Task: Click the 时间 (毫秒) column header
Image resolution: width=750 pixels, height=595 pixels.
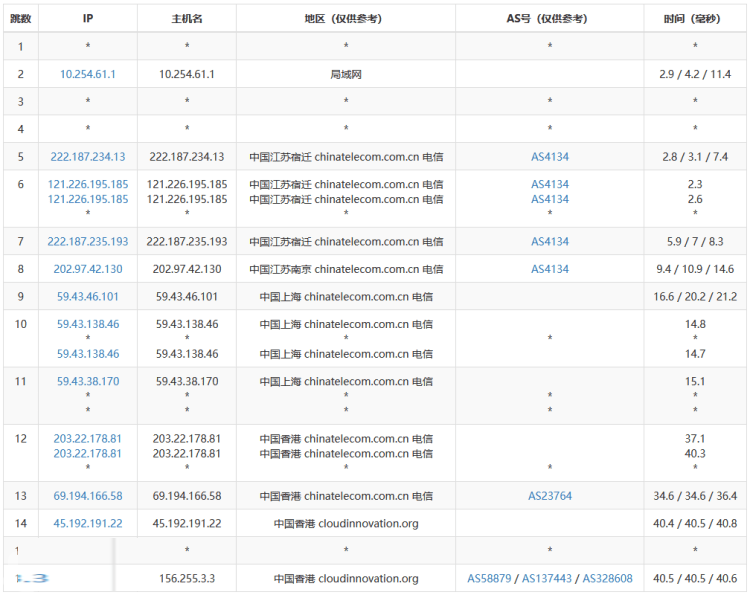Action: (x=695, y=19)
